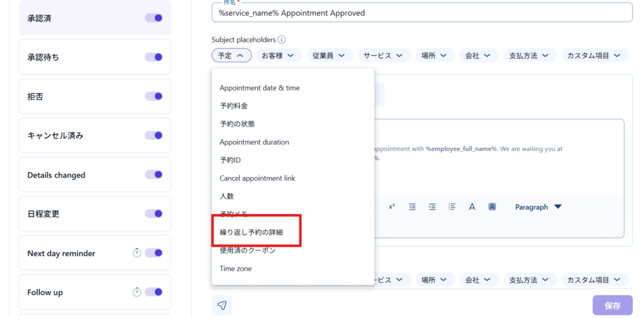Screen dimensions: 644x318
Task: Expand the 支払方法 subject placeholder dropdown
Action: [528, 55]
